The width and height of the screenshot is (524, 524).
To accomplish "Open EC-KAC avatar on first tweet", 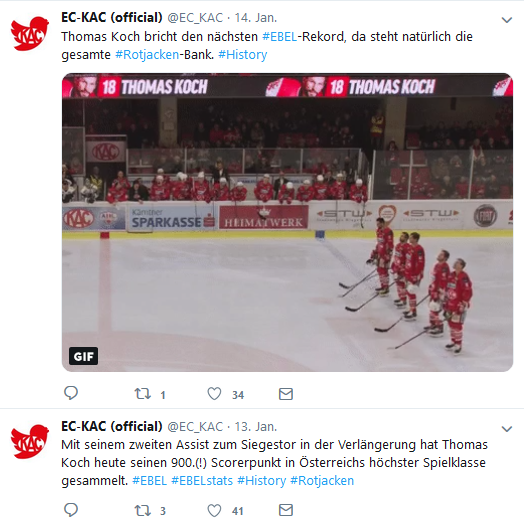I will pyautogui.click(x=29, y=33).
